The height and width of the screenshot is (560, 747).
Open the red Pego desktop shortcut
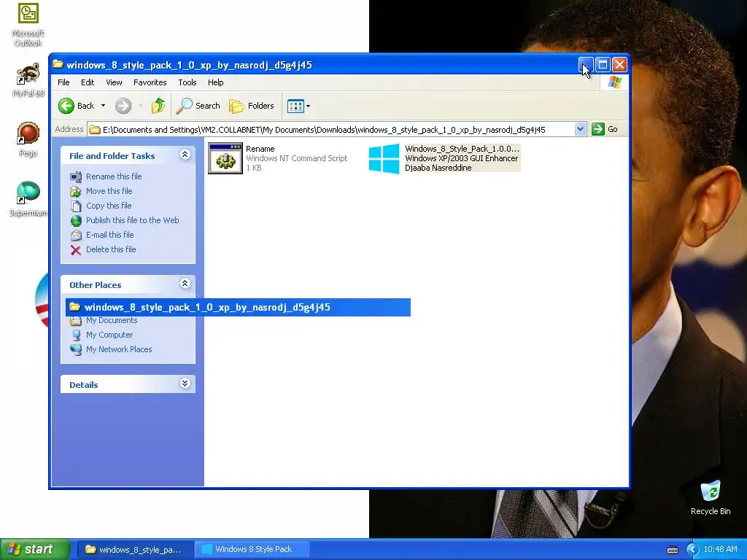(28, 139)
